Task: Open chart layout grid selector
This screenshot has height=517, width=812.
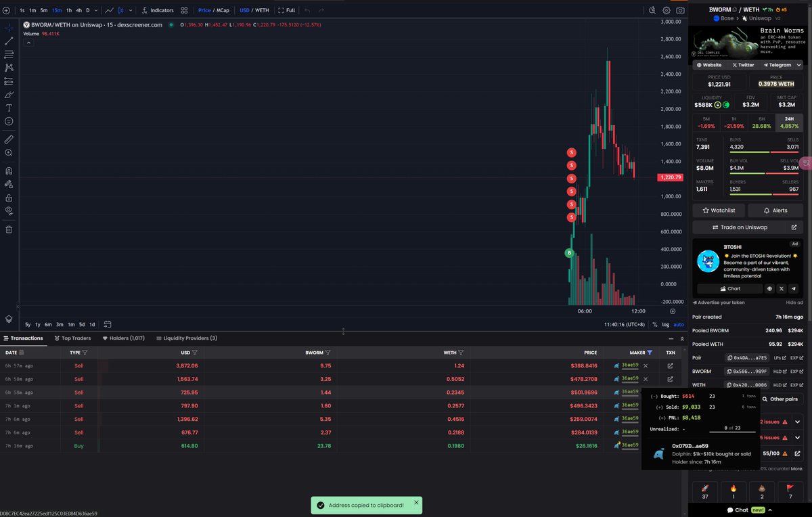Action: (184, 10)
